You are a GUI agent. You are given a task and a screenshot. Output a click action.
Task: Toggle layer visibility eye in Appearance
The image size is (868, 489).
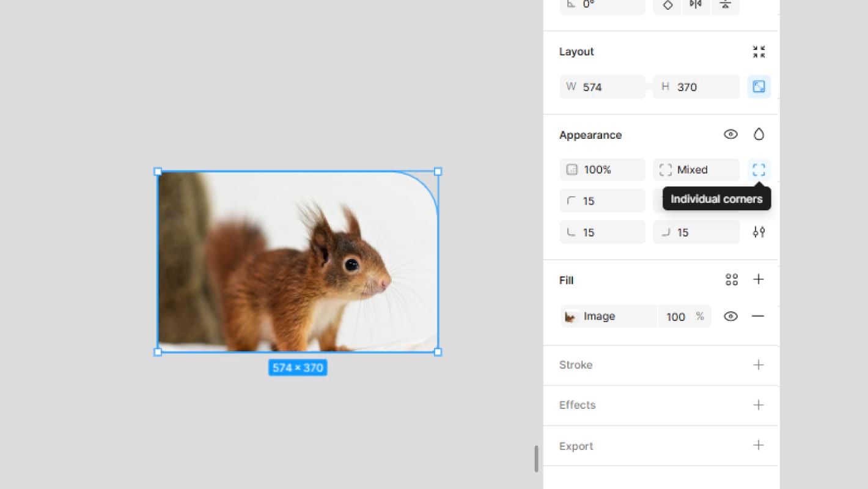[730, 134]
